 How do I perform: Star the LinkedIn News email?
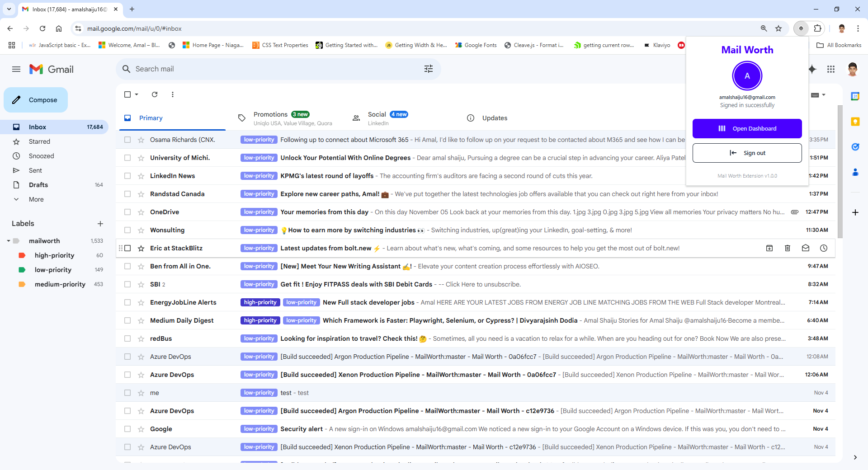click(141, 176)
